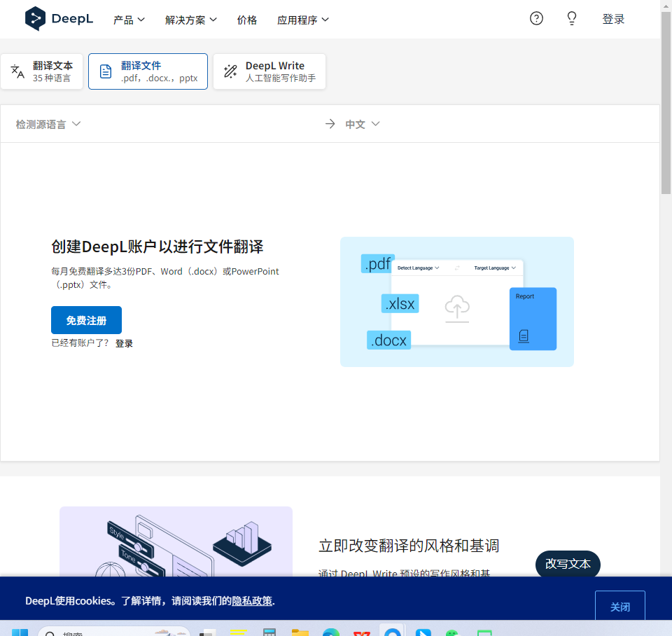Click the cloud upload icon in illustration

click(x=457, y=308)
